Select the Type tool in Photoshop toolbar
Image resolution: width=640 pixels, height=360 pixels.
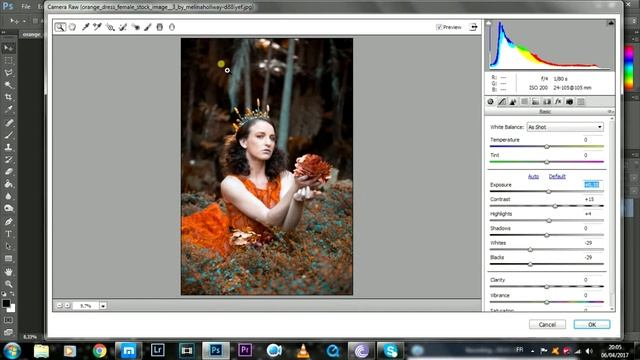point(8,234)
